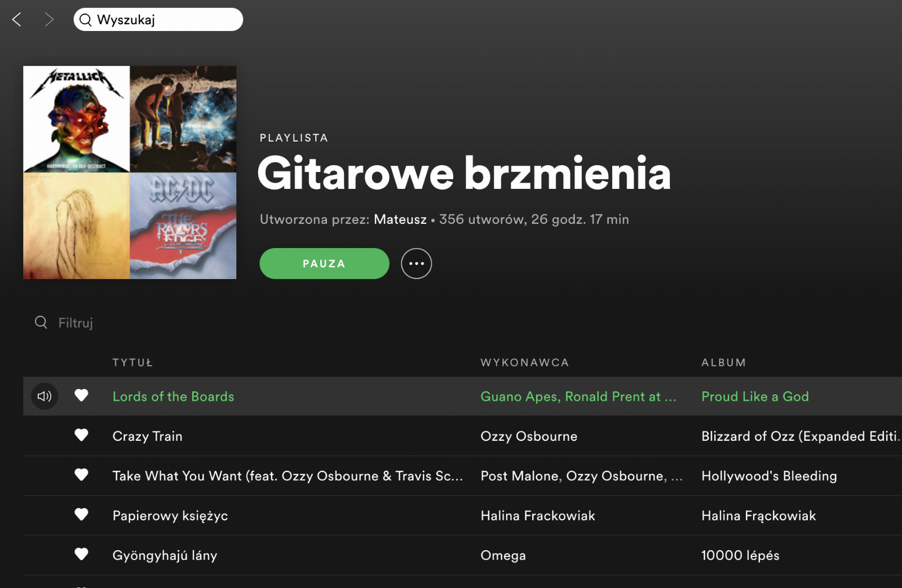Open the three-dots more options button
The height and width of the screenshot is (588, 902).
(416, 263)
